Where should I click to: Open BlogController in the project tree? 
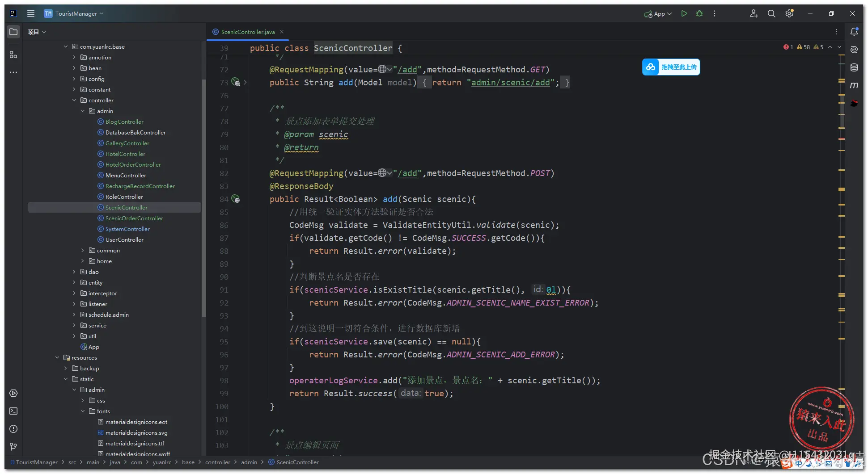click(124, 122)
